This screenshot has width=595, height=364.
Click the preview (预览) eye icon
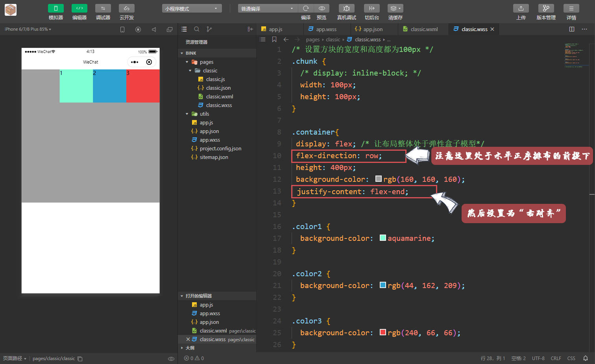pos(322,8)
